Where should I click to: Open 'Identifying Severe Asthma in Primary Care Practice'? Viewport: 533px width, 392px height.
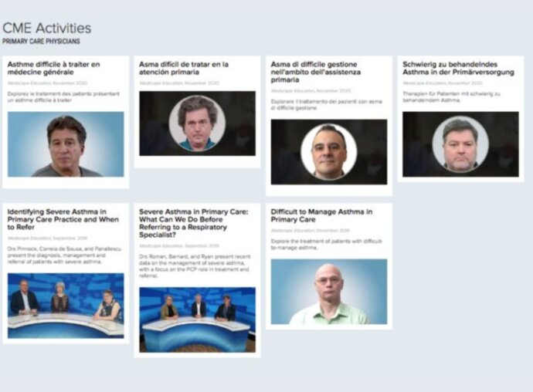63,219
